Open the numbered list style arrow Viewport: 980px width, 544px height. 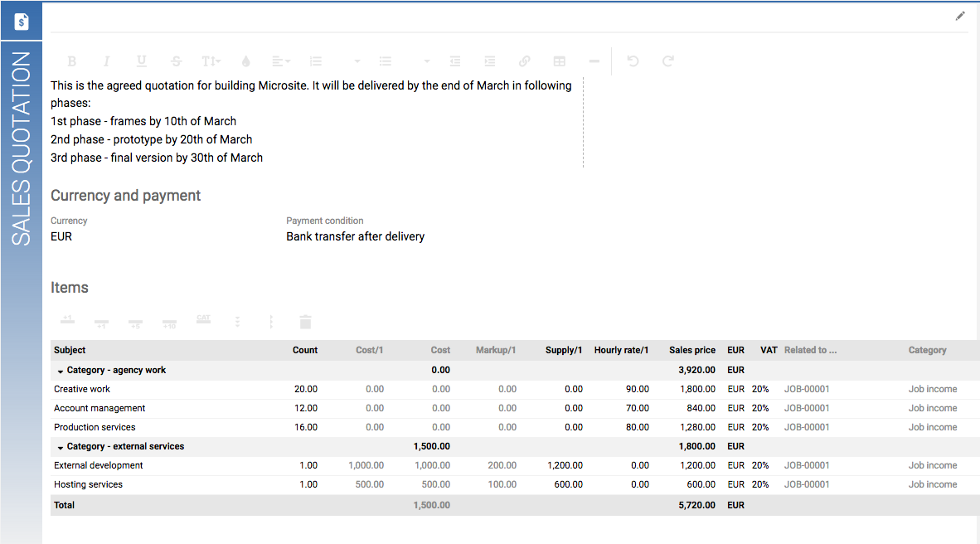tap(357, 61)
